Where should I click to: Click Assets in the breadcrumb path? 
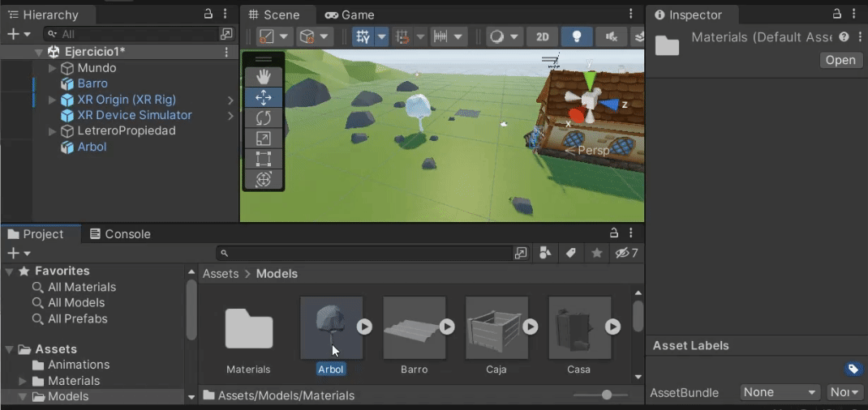pyautogui.click(x=221, y=274)
